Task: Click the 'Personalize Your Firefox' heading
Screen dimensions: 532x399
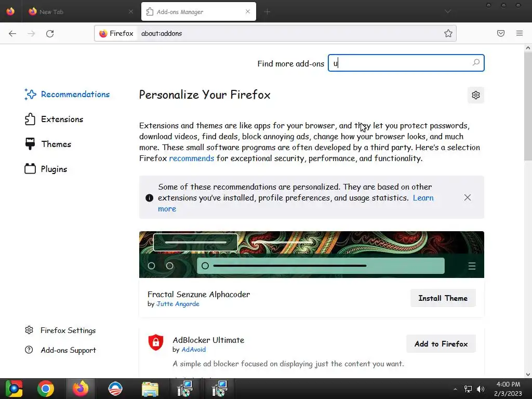Action: coord(205,95)
